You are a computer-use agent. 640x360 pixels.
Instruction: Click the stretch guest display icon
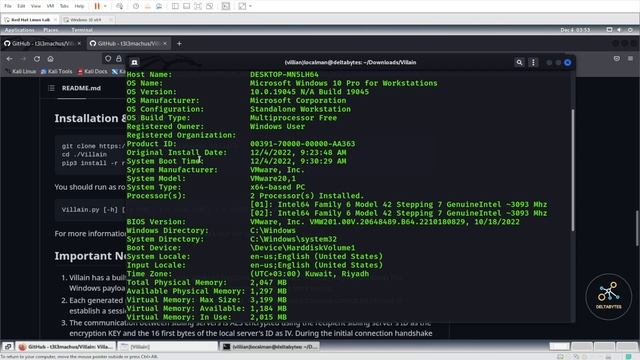tap(242, 6)
